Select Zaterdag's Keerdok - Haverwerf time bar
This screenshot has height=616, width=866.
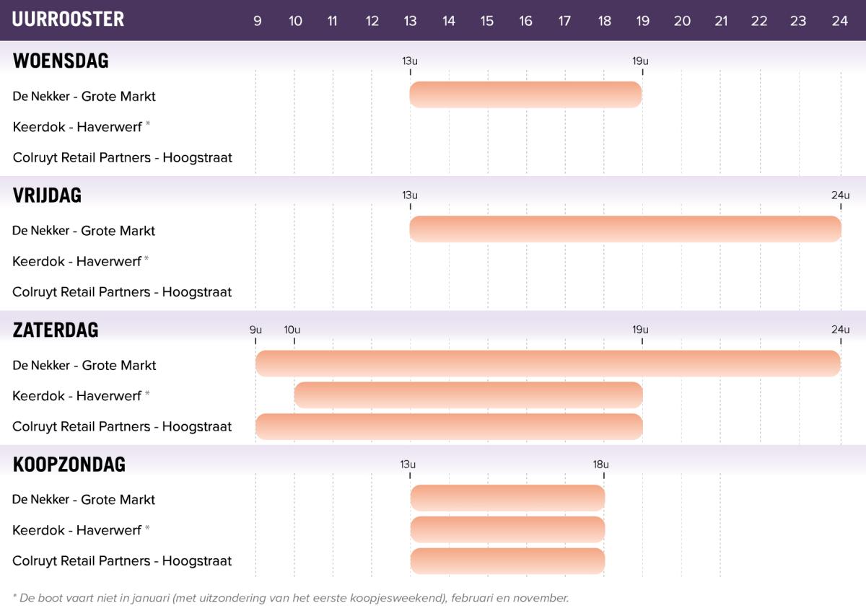click(x=468, y=395)
